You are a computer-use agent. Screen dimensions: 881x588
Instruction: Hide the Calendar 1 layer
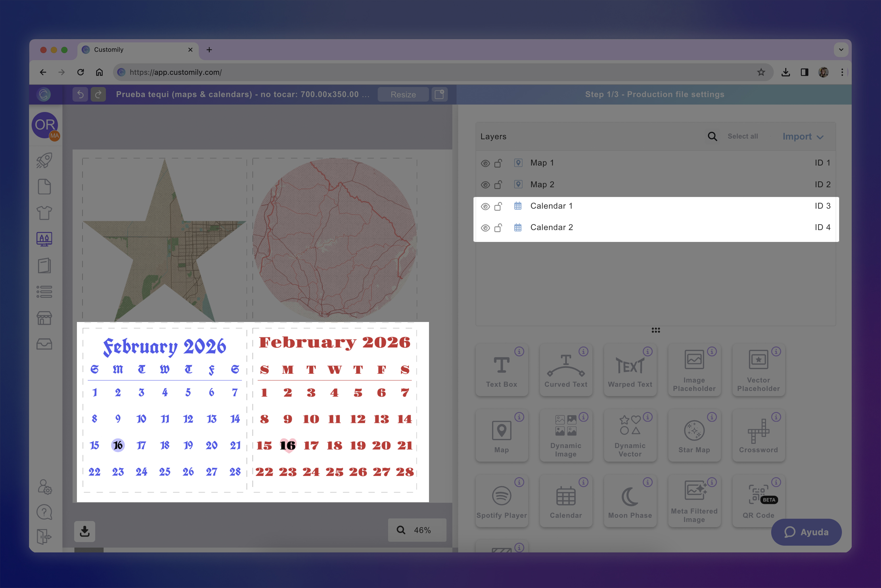[x=485, y=206]
